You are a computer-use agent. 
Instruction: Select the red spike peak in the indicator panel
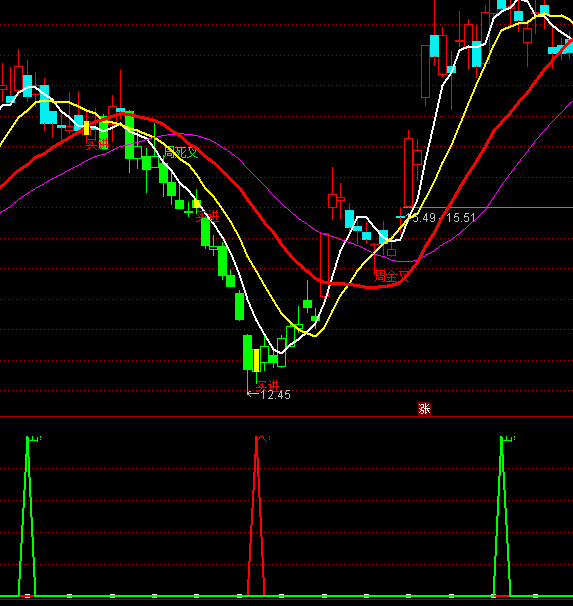(x=257, y=438)
